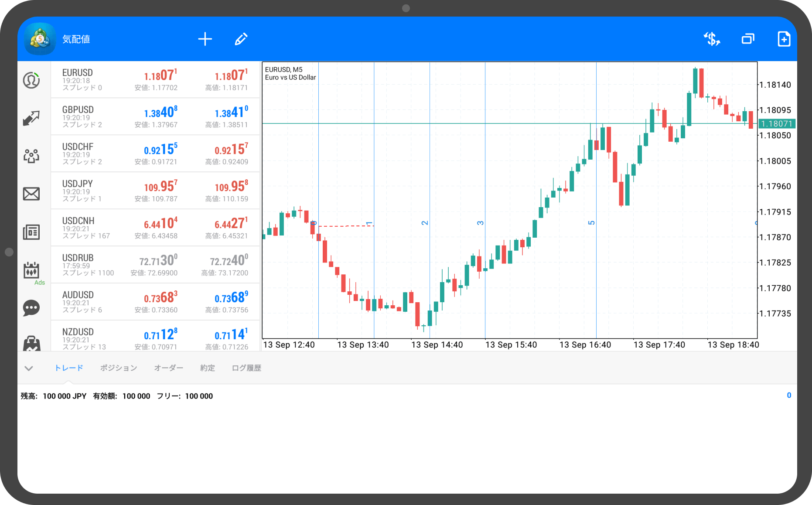Viewport: 812px width, 505px height.
Task: Click the chart windows layout icon
Action: point(748,39)
